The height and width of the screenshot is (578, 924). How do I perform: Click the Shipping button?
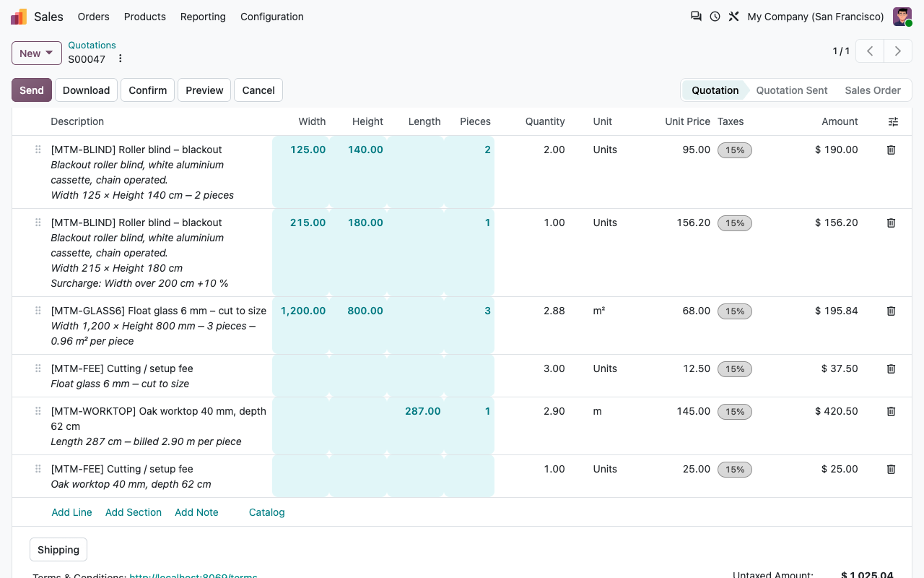tap(58, 550)
